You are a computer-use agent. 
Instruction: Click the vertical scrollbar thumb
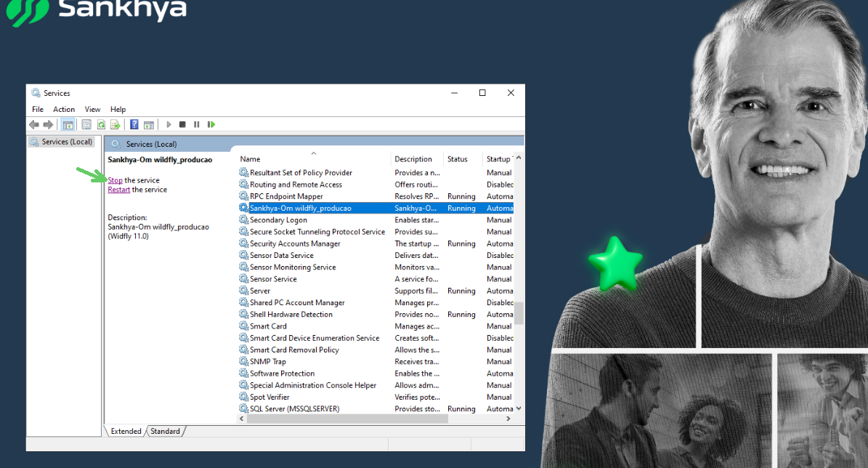tap(519, 313)
